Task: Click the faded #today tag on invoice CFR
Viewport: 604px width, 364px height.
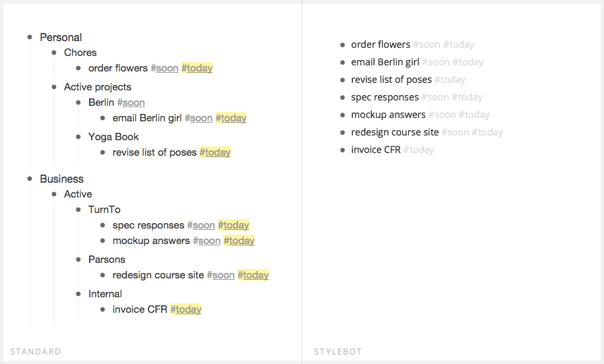Action: tap(418, 150)
